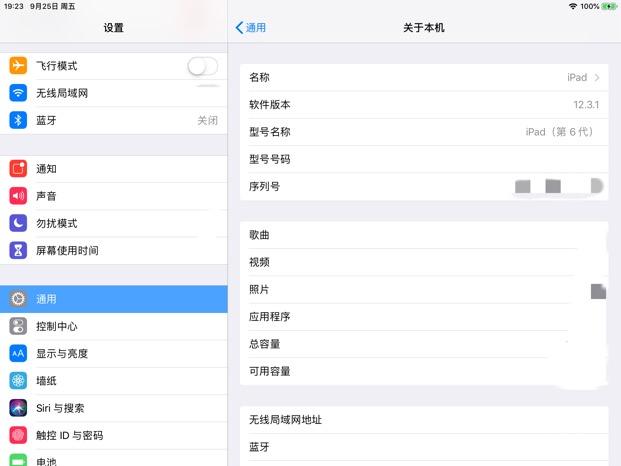Image resolution: width=621 pixels, height=466 pixels.
Task: Select Siri 与搜索 in the sidebar
Action: (x=114, y=408)
